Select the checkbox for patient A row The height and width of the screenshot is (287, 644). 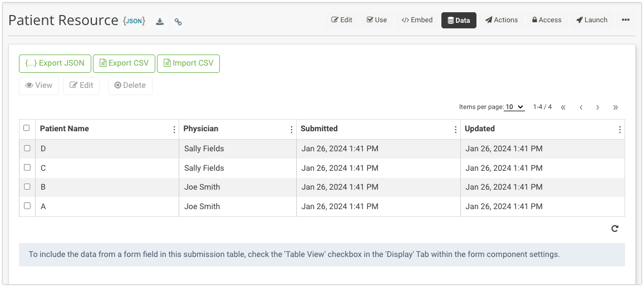click(27, 206)
